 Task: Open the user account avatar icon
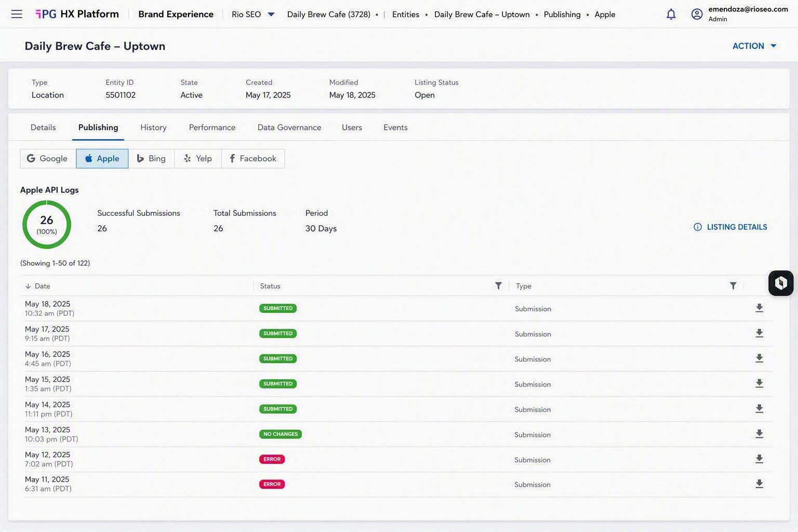[x=697, y=14]
